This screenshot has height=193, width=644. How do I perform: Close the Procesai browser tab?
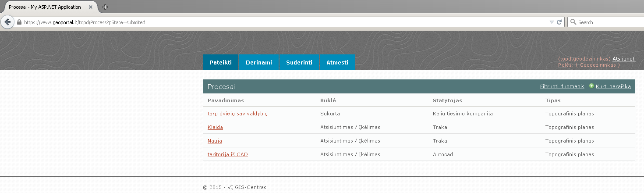(x=90, y=7)
